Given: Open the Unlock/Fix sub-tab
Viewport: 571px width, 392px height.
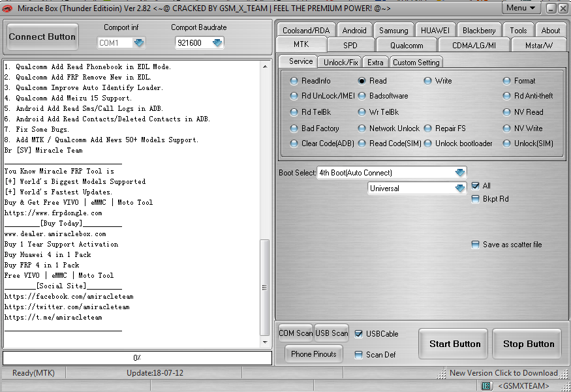Looking at the screenshot, I should coord(341,62).
